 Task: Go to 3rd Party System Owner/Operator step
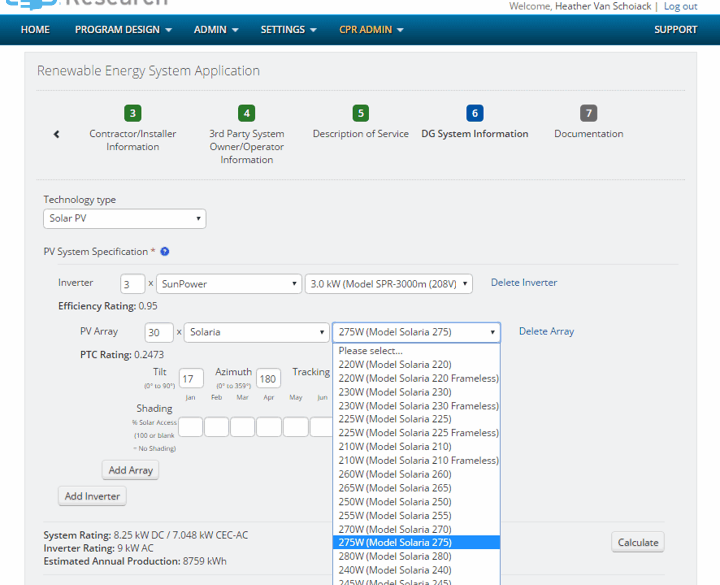pos(247,146)
